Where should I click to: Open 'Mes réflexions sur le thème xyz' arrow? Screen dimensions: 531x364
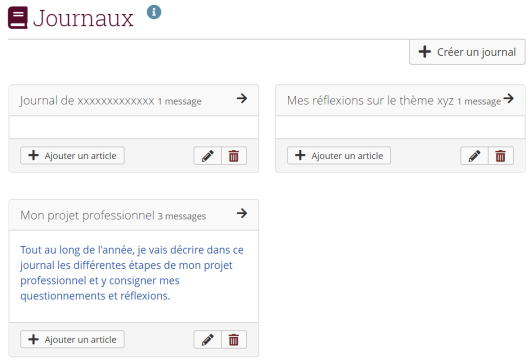coord(509,99)
